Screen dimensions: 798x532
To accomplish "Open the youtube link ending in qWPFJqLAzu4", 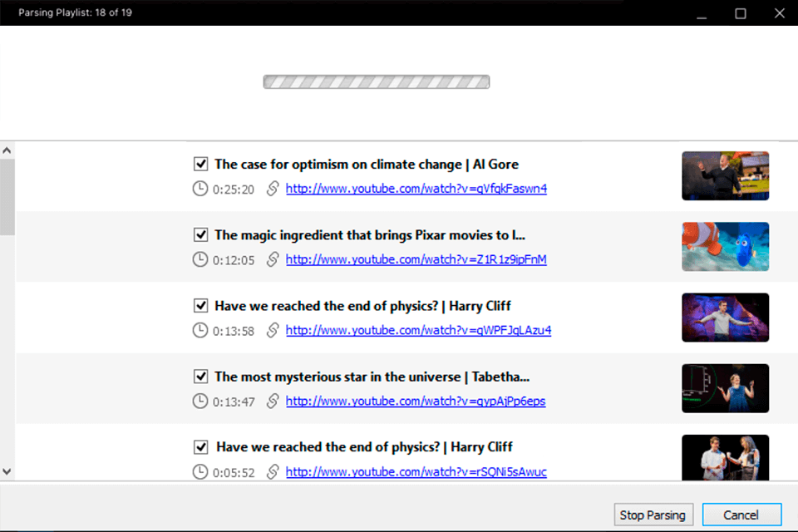I will [418, 330].
